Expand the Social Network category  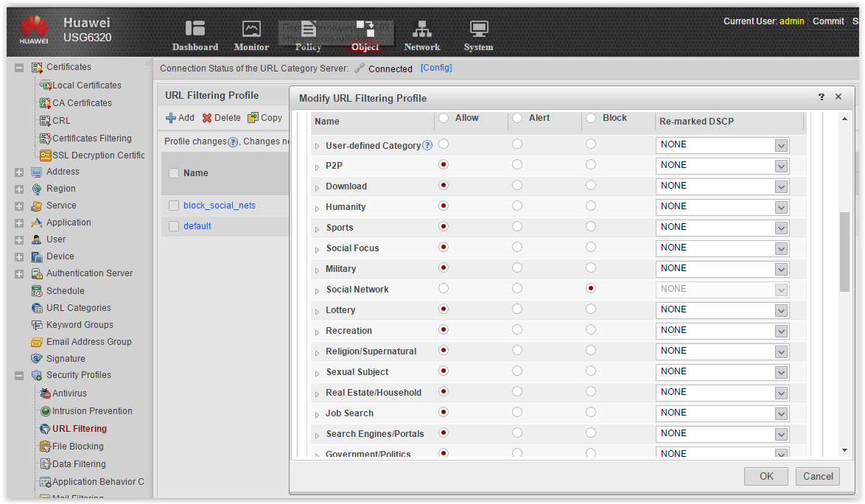(x=318, y=290)
